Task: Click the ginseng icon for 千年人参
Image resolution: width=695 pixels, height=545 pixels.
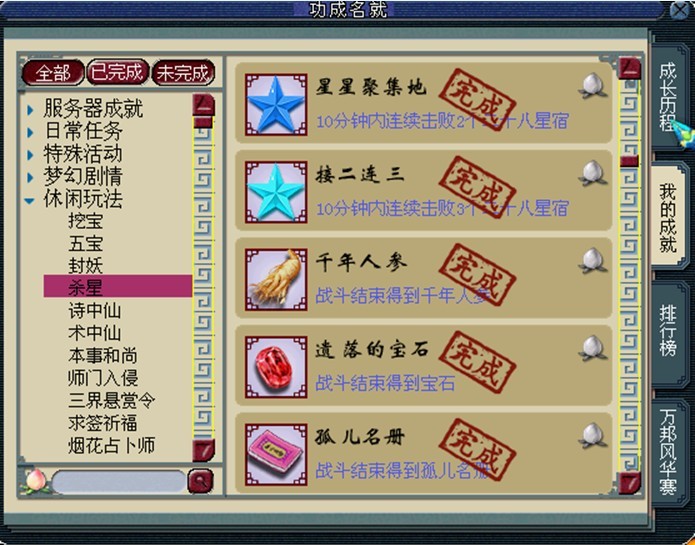Action: coord(276,279)
